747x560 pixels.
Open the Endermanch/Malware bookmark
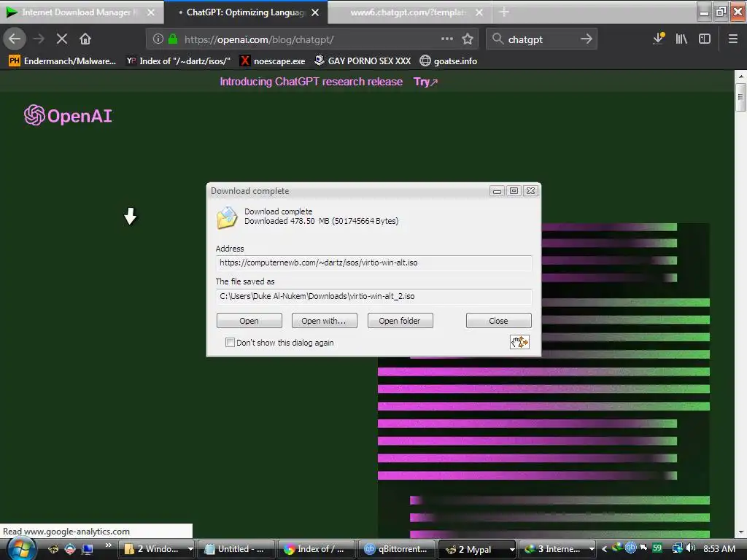point(63,61)
